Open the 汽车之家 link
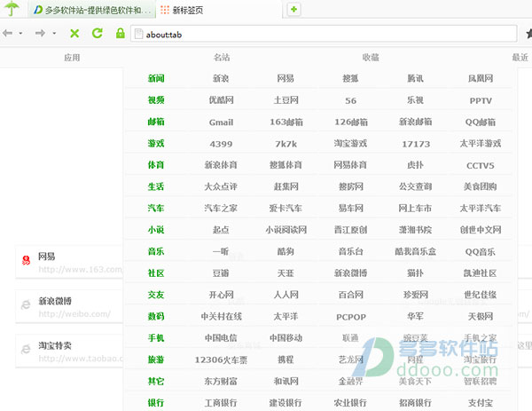The height and width of the screenshot is (411, 532). [221, 209]
